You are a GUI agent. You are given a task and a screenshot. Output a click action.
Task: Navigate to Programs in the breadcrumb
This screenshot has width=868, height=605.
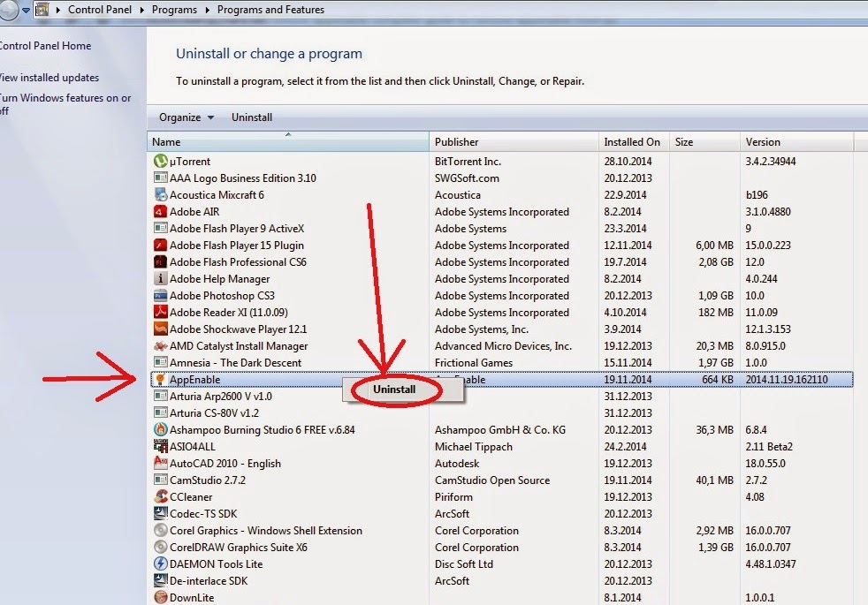tap(174, 10)
